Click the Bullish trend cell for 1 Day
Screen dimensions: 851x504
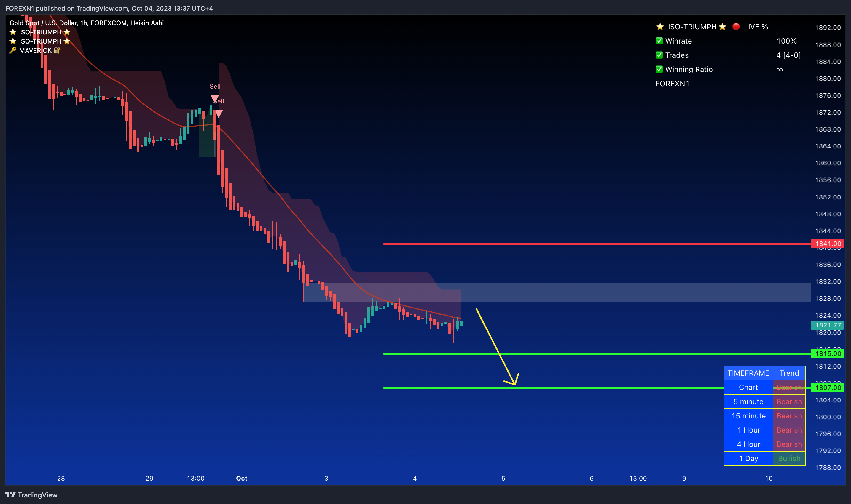tap(789, 458)
